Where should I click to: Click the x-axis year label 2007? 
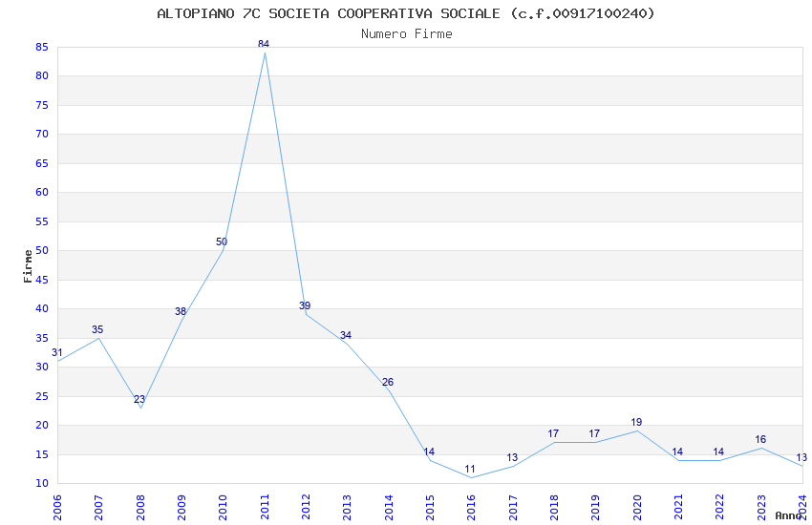(x=99, y=508)
